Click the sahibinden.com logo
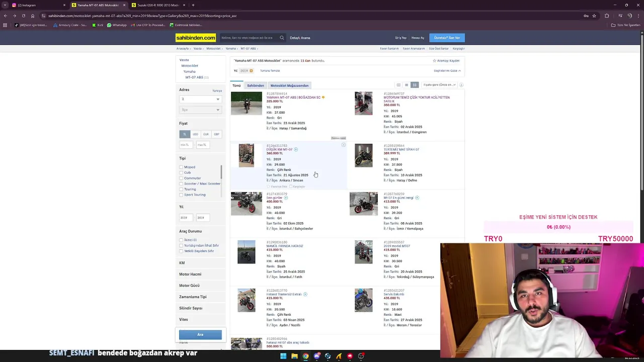 coord(196,38)
